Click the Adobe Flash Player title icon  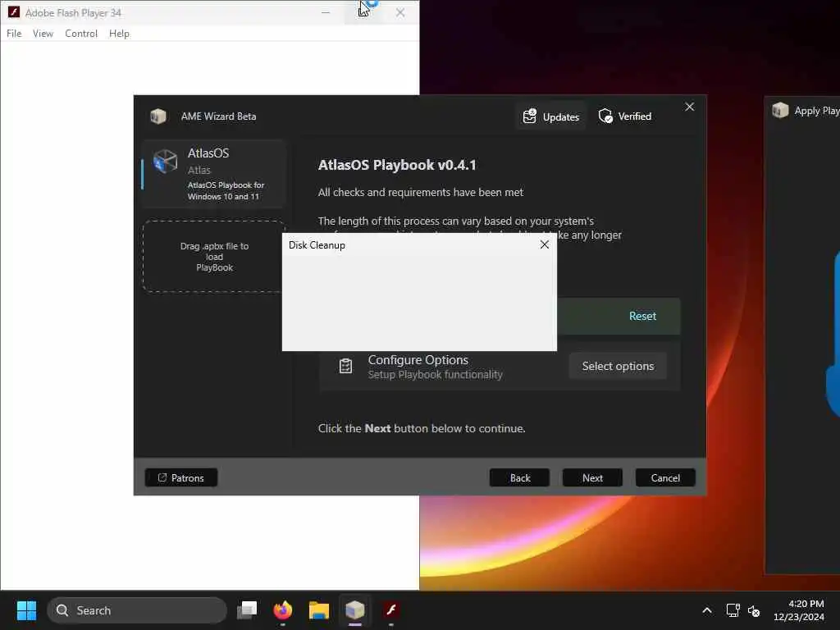tap(14, 11)
